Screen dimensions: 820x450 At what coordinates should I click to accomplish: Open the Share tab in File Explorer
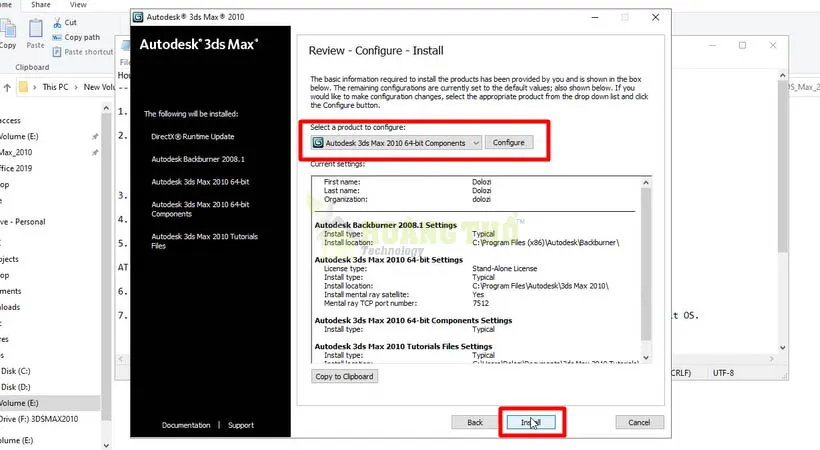click(x=41, y=5)
